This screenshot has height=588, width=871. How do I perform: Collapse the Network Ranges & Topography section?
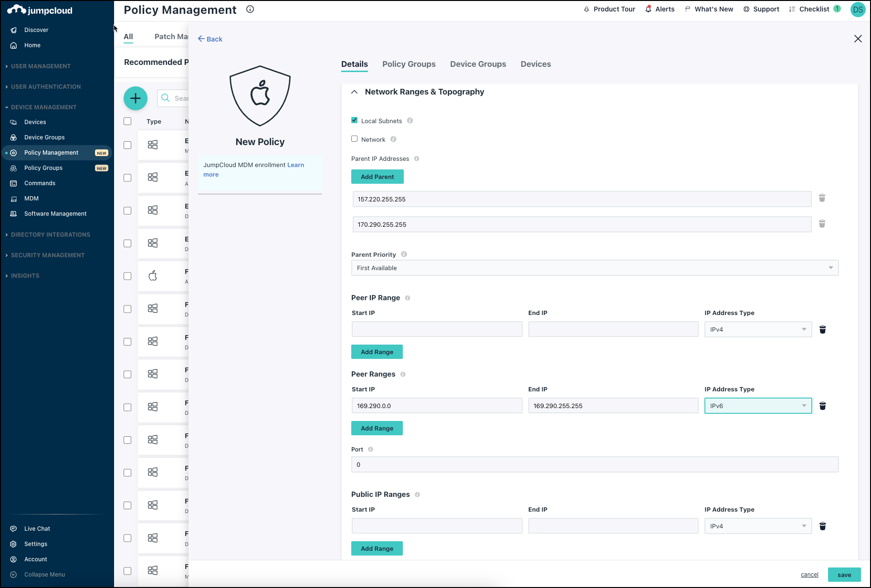pyautogui.click(x=354, y=92)
